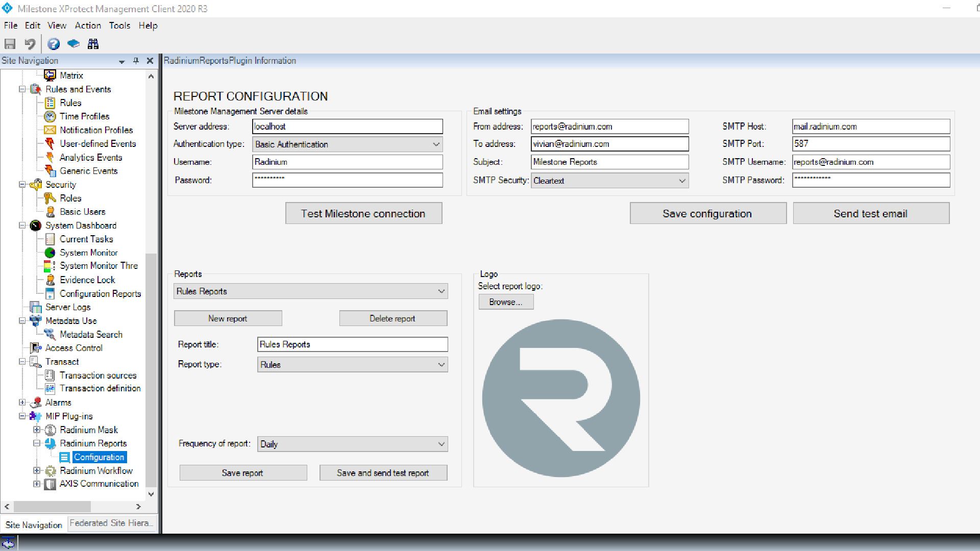This screenshot has width=980, height=551.
Task: Open the SMTP Security dropdown
Action: pyautogui.click(x=682, y=181)
